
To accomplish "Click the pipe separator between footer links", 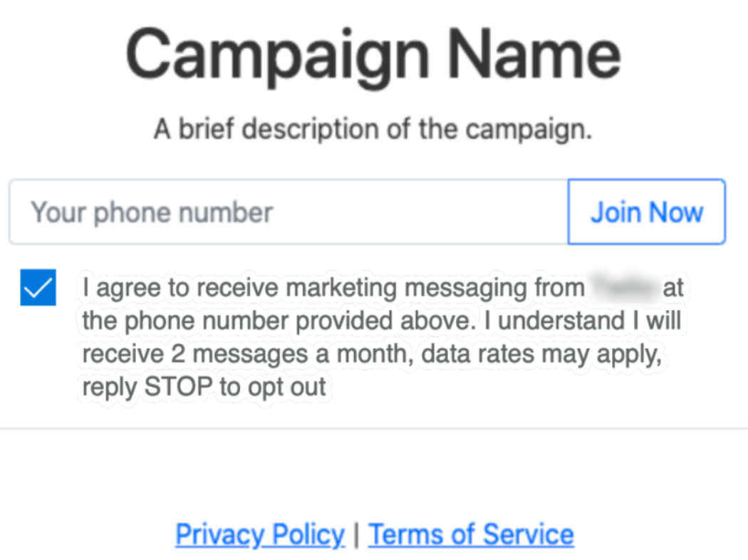I will 356,535.
